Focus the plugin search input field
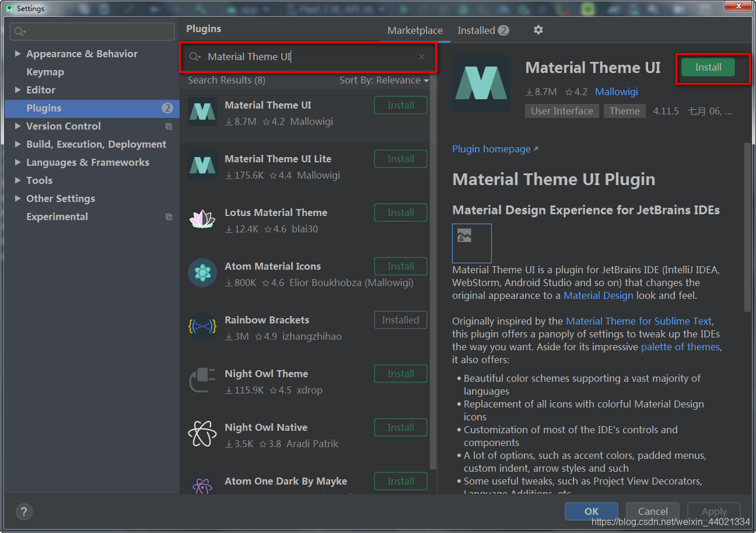This screenshot has height=533, width=756. tap(308, 57)
